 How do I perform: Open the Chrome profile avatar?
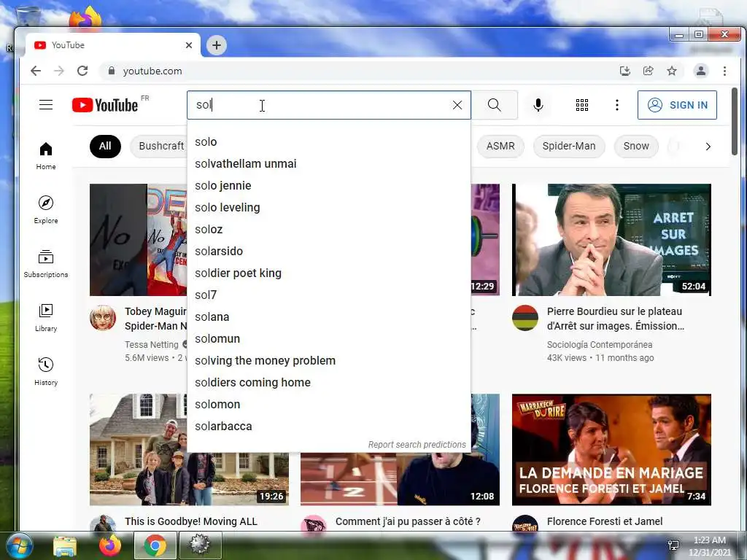pos(701,71)
